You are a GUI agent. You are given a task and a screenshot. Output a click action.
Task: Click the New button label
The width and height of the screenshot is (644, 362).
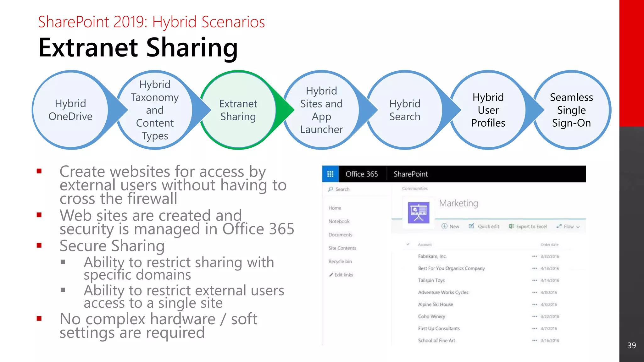(454, 227)
